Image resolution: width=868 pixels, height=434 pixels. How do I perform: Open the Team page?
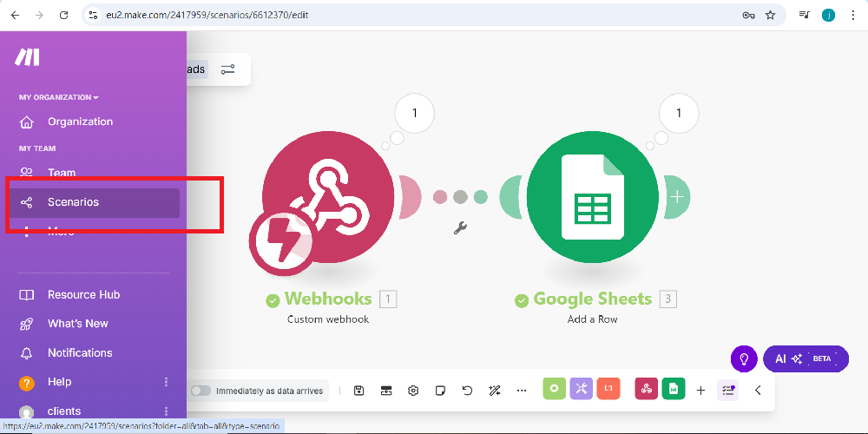(x=61, y=173)
